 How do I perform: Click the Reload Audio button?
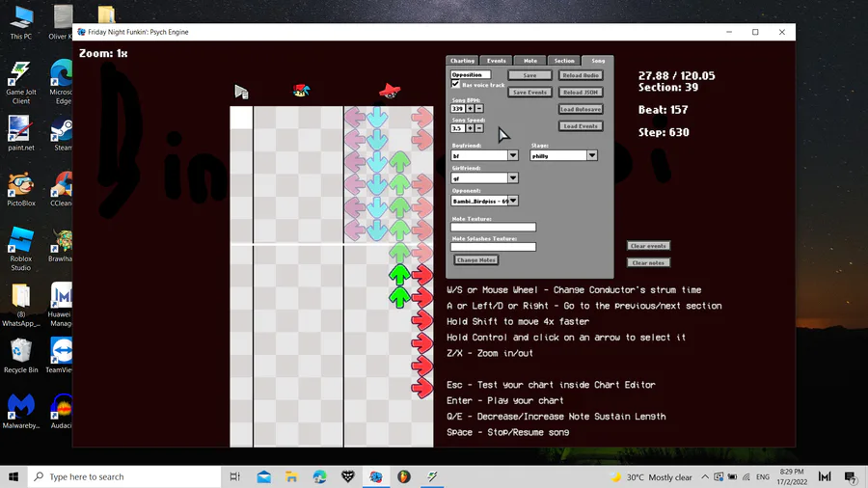point(581,75)
